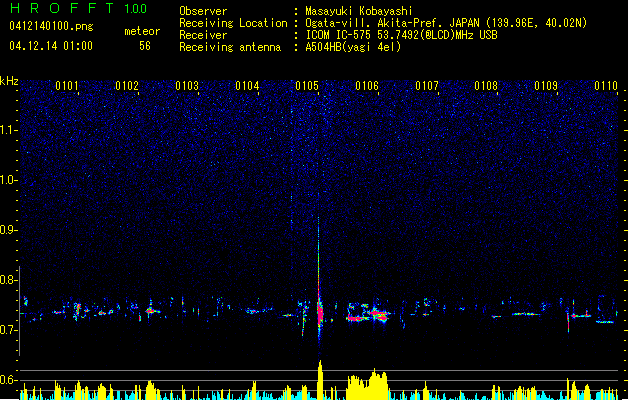This screenshot has width=629, height=400.
Task: Click the 0.6 kHz axis label
Action: tap(9, 380)
